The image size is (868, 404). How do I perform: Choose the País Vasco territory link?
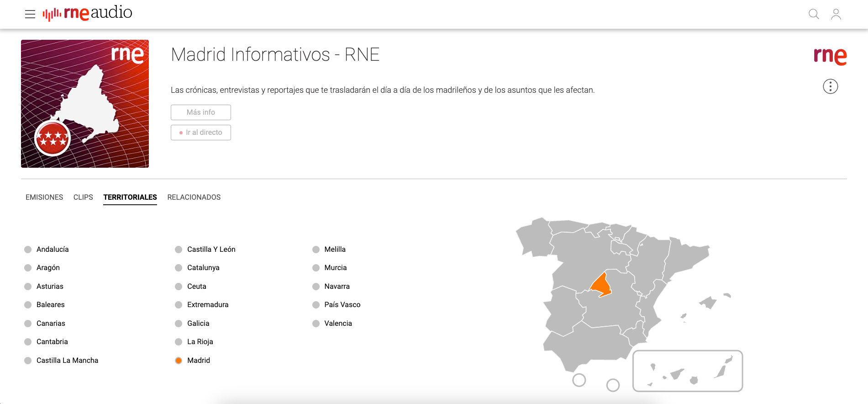[342, 305]
